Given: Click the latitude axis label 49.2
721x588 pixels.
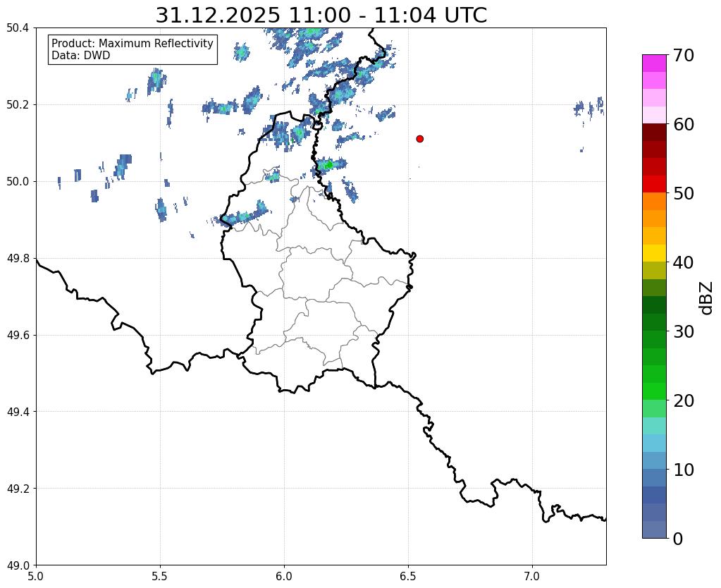Looking at the screenshot, I should (x=18, y=488).
